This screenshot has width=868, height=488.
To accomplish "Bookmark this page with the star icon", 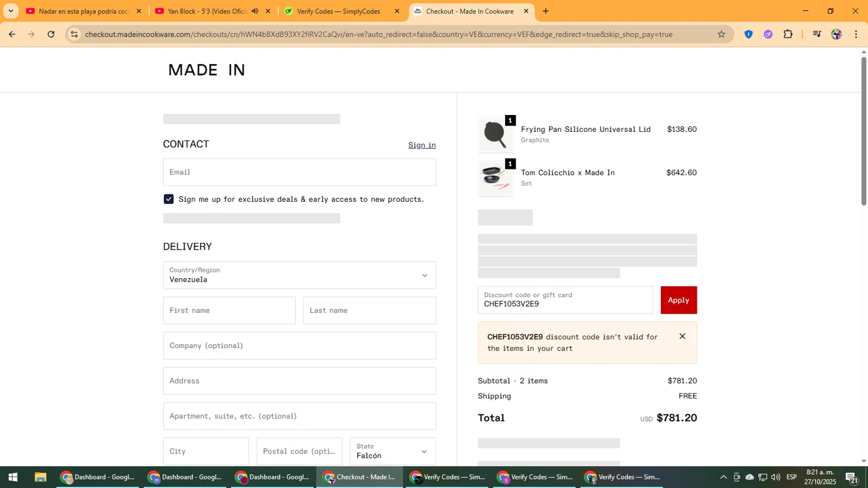I will click(x=721, y=34).
